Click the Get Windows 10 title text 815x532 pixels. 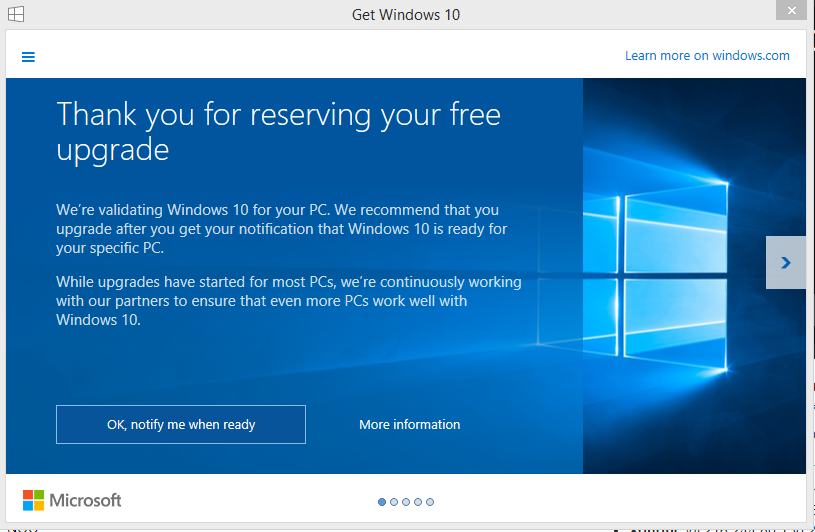(406, 15)
